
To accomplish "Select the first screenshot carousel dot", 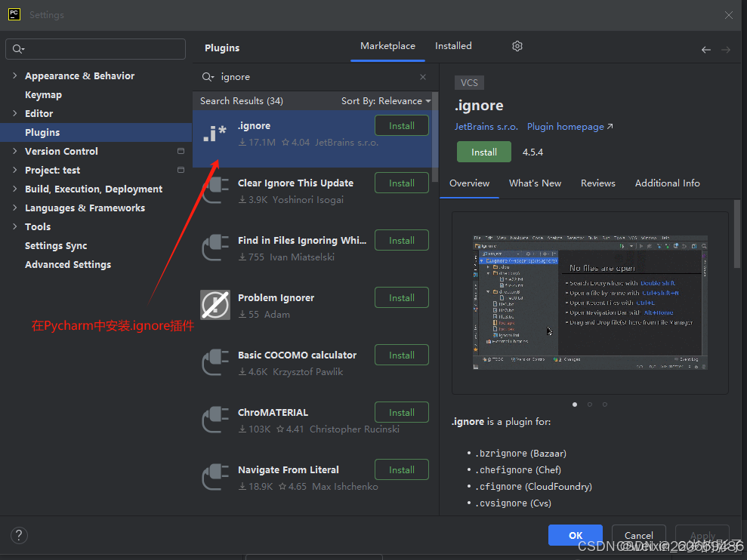I will point(575,405).
